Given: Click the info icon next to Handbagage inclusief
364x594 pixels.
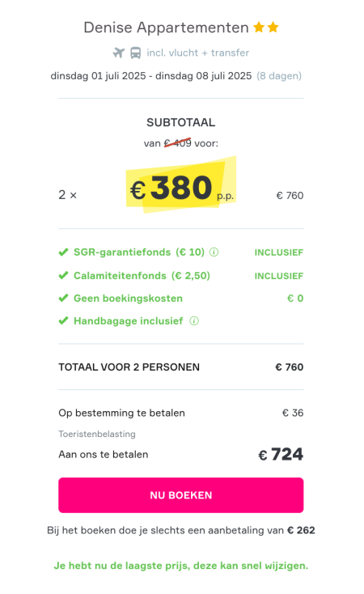Looking at the screenshot, I should [194, 320].
